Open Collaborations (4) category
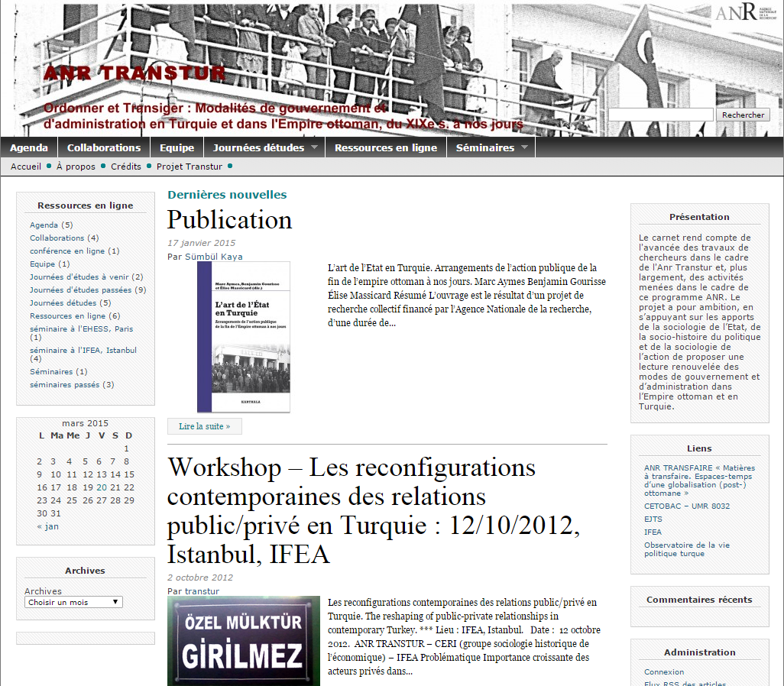784x686 pixels. (57, 238)
